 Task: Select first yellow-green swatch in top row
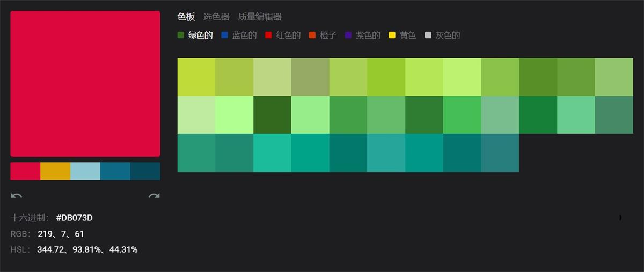(x=196, y=77)
